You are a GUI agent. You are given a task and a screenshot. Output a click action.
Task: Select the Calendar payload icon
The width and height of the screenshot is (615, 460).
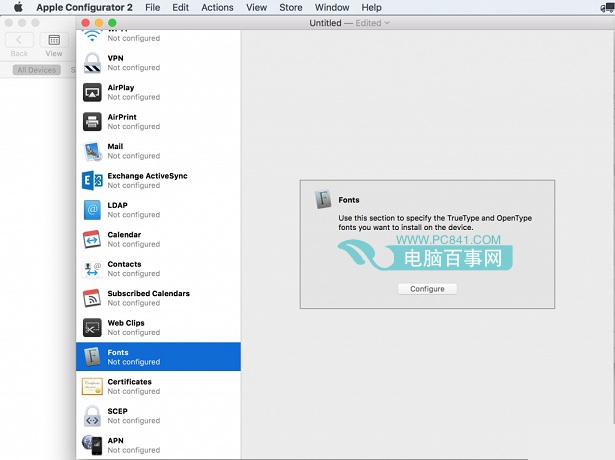point(92,239)
